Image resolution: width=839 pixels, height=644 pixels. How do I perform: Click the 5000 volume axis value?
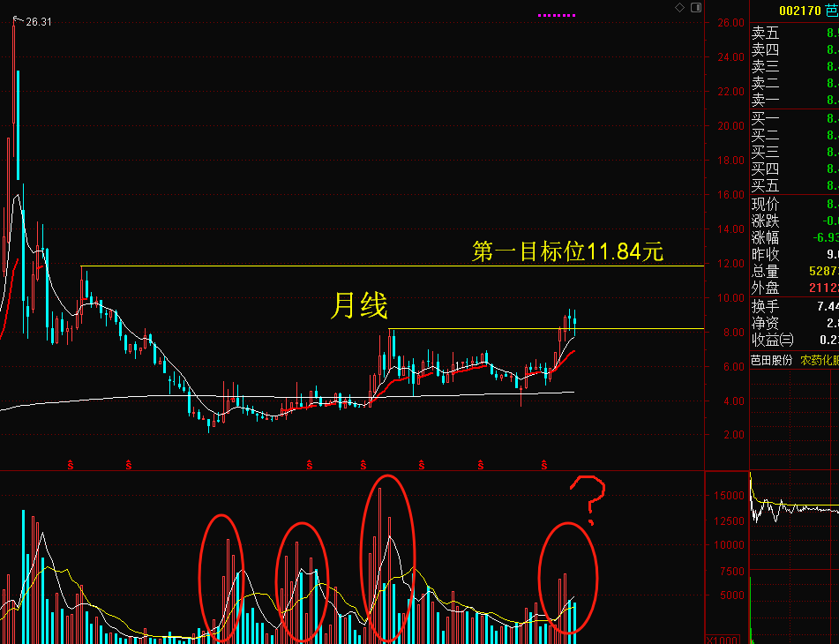click(x=731, y=595)
